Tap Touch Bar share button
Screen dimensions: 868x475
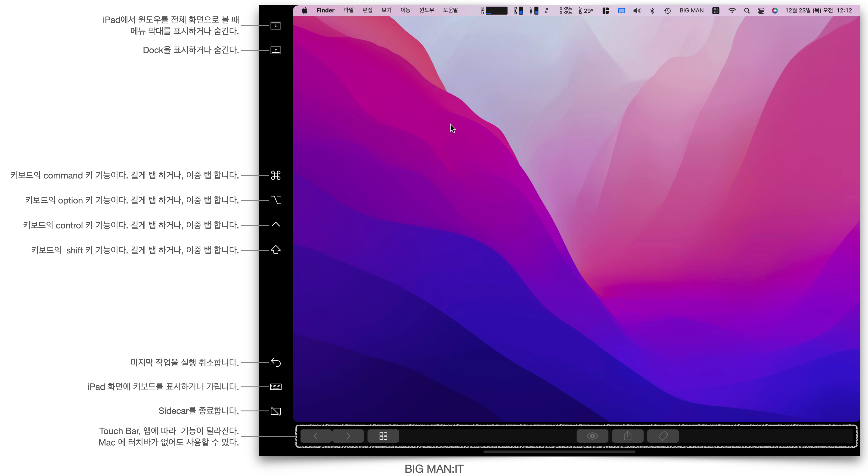click(x=627, y=436)
